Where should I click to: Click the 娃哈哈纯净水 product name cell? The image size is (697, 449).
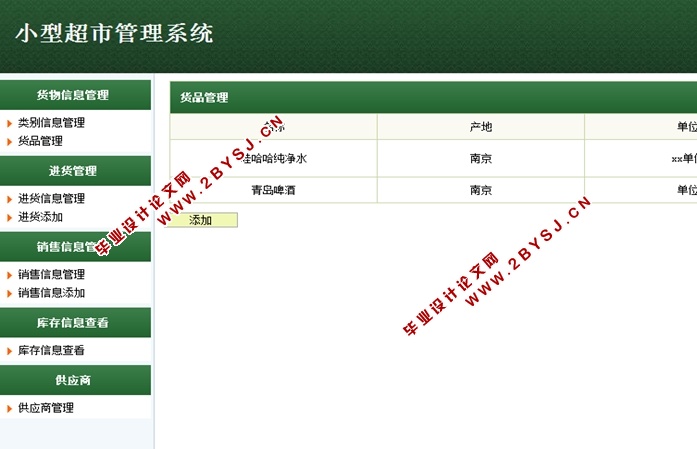(x=273, y=159)
